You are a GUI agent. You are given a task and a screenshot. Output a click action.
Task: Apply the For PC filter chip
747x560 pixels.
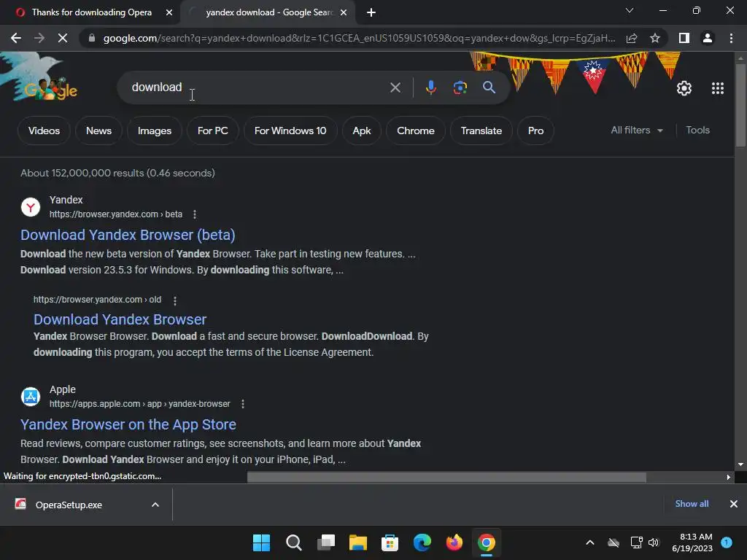212,131
